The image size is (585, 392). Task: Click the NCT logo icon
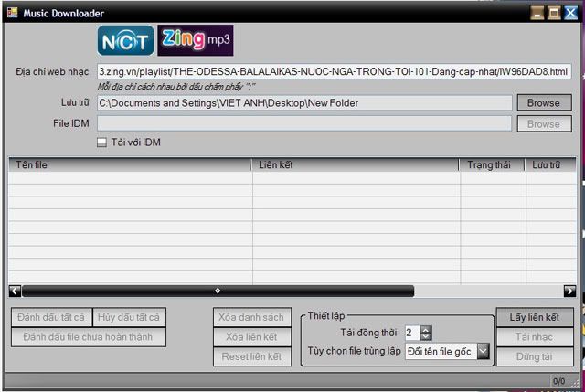[x=126, y=41]
